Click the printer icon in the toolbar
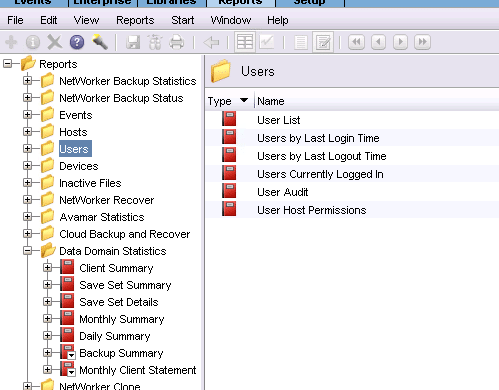Screen dimensions: 499x390 click(177, 42)
